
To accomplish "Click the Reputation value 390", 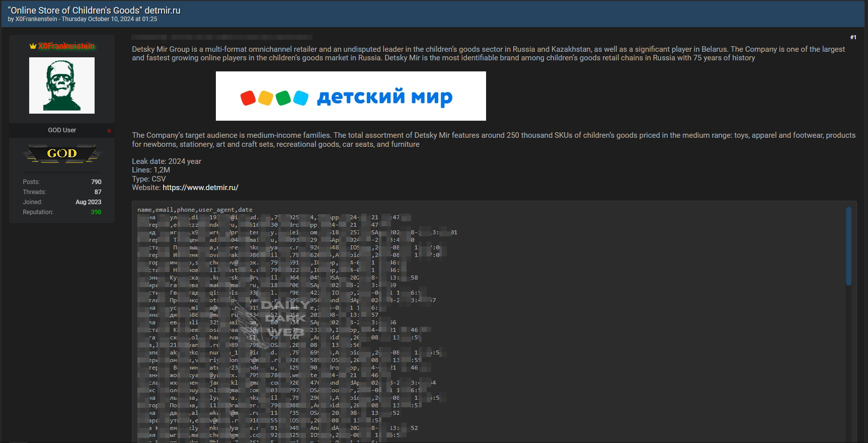I will [x=96, y=212].
